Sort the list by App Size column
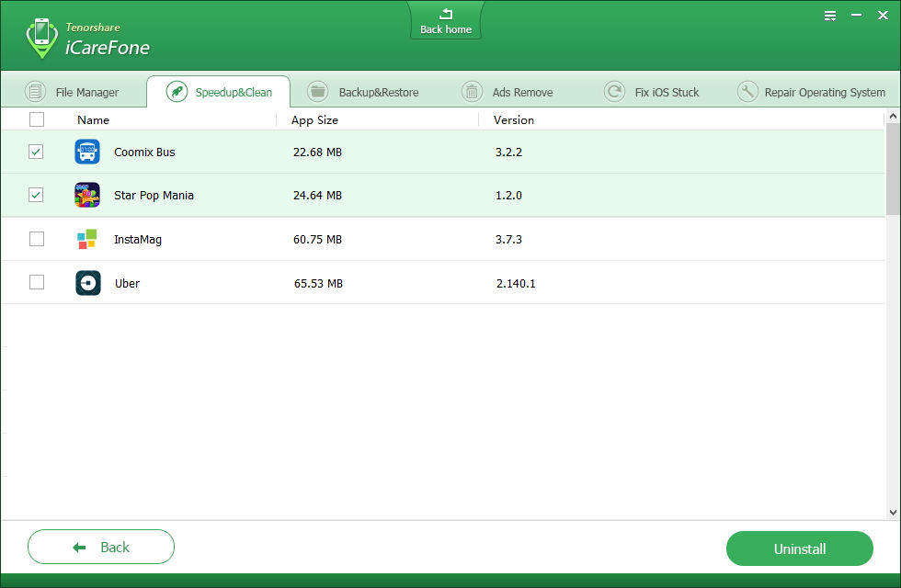Viewport: 901px width, 588px height. (314, 119)
